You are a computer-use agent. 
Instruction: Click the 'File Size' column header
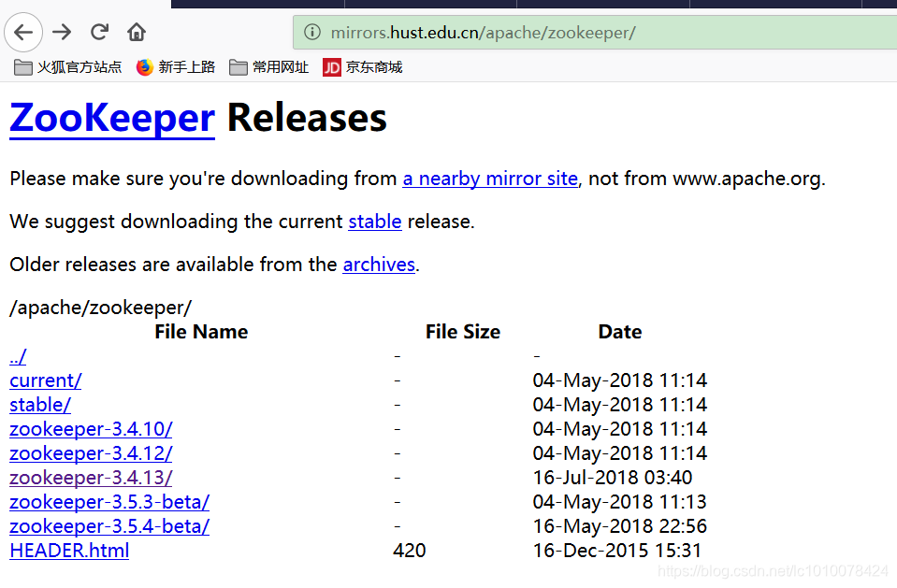click(463, 332)
